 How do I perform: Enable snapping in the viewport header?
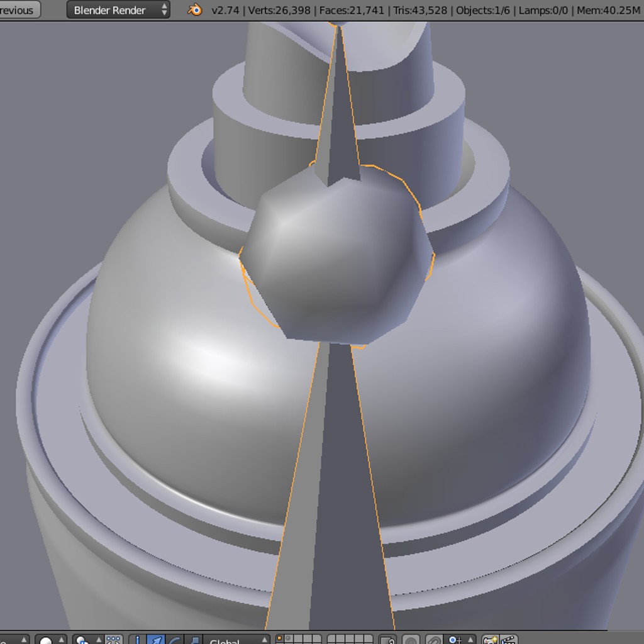[x=435, y=640]
